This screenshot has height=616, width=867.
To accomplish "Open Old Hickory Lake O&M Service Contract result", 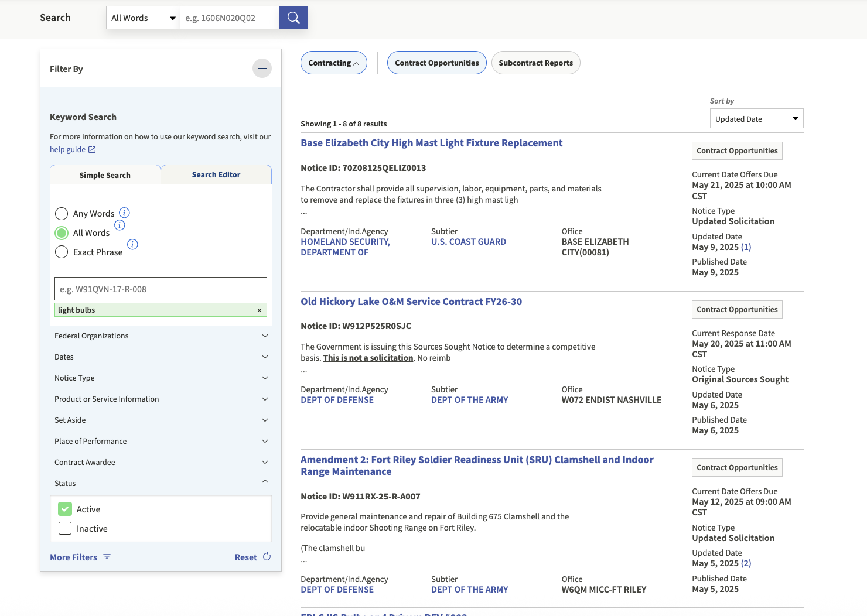I will click(x=411, y=302).
